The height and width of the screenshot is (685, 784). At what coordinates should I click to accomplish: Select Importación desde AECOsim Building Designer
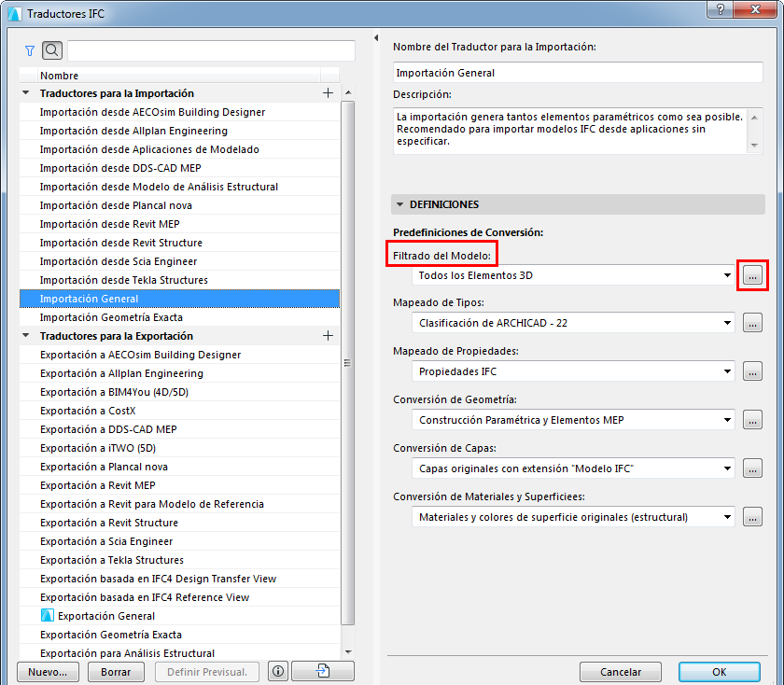tap(179, 112)
